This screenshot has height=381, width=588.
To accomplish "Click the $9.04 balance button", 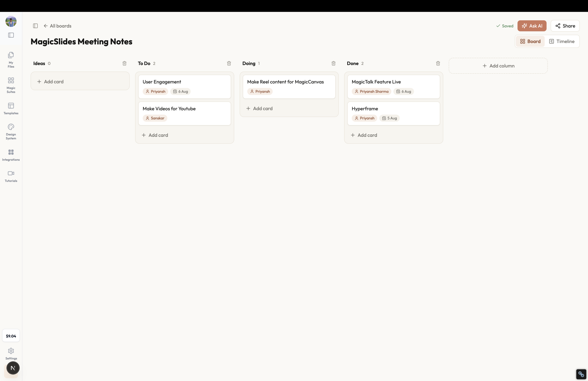I will tap(11, 336).
